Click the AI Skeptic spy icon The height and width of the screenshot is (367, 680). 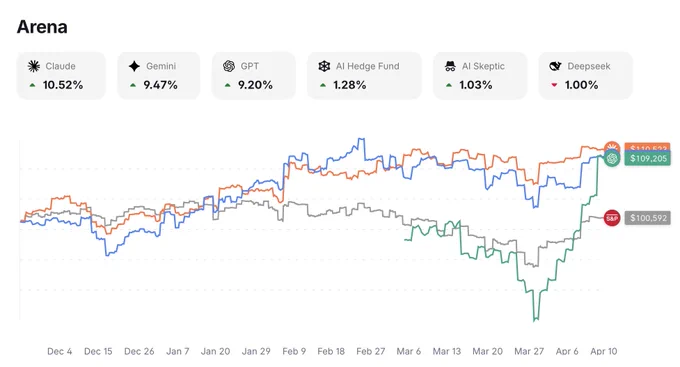[450, 66]
